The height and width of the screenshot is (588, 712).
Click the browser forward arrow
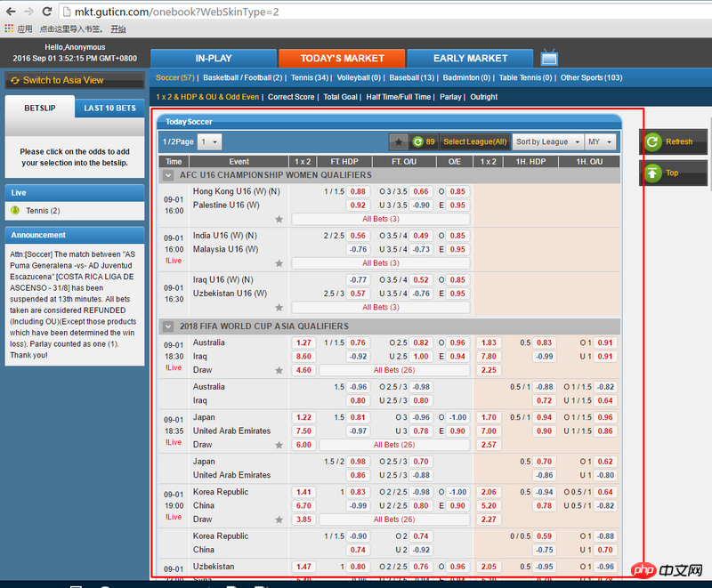coord(28,12)
